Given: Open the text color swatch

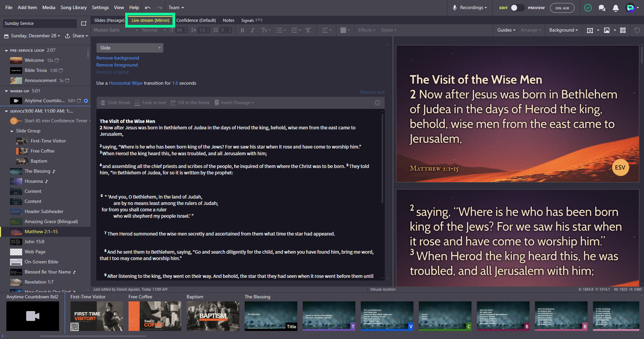Looking at the screenshot, I should coord(343,30).
